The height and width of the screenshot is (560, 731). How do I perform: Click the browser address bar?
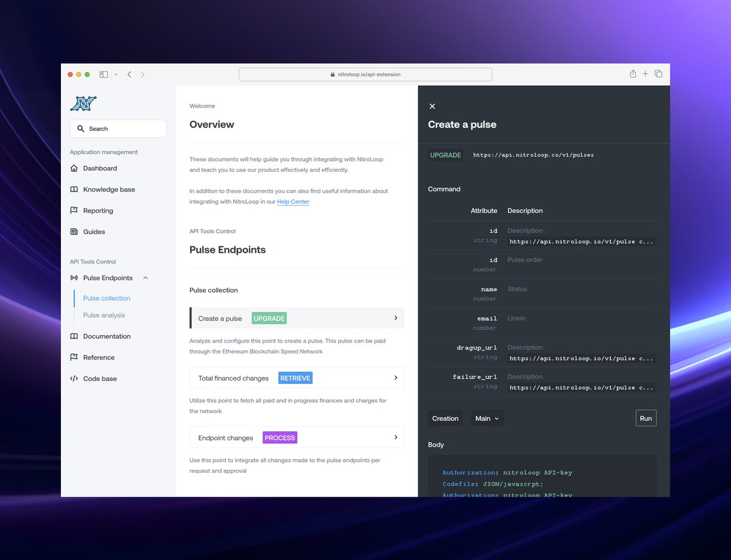coord(365,74)
